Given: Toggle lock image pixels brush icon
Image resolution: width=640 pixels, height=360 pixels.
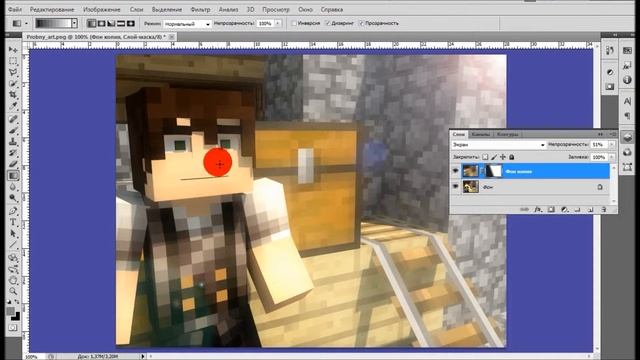Looking at the screenshot, I should click(494, 157).
